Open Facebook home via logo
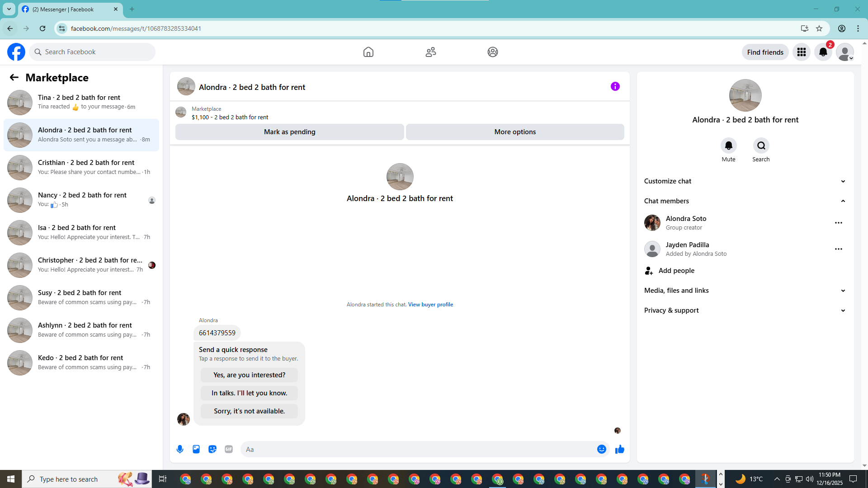The image size is (868, 488). tap(16, 52)
